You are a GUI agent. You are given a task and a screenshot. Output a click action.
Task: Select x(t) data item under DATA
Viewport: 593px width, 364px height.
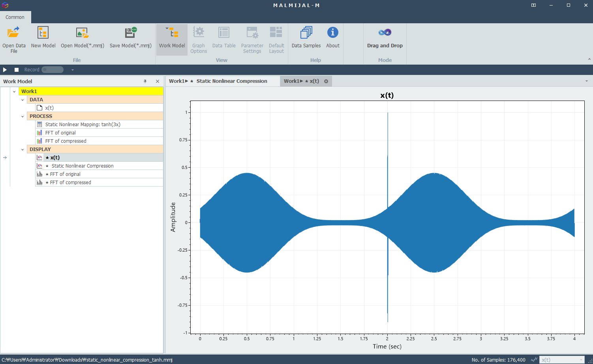pyautogui.click(x=99, y=108)
